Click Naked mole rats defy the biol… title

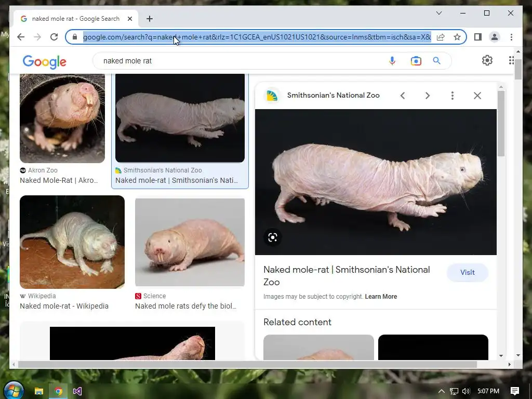coord(185,306)
